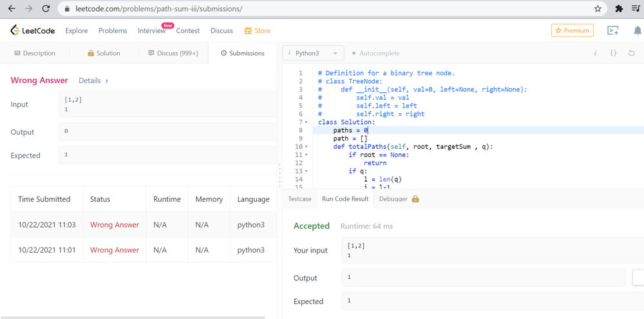The width and height of the screenshot is (644, 319).
Task: Open the browser extensions puzzle icon
Action: (x=619, y=8)
